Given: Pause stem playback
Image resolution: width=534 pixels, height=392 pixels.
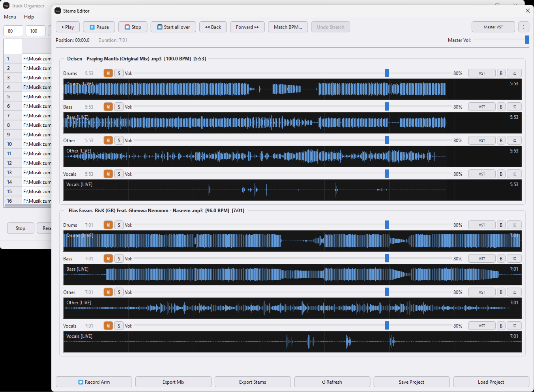Looking at the screenshot, I should tap(99, 27).
